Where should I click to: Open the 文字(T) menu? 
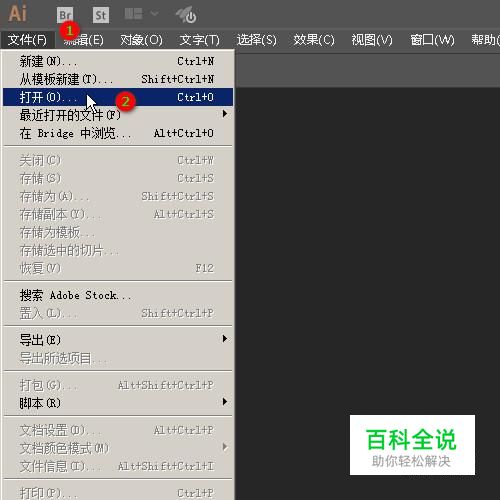(199, 40)
